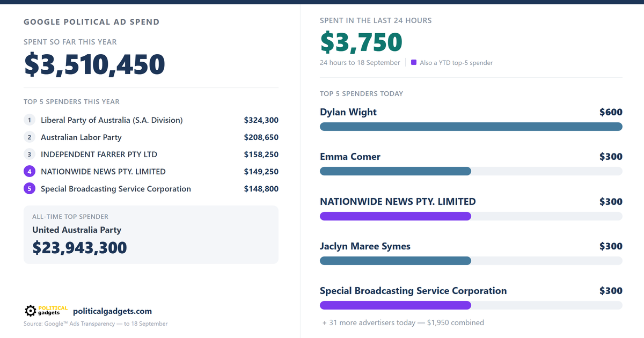Click '+ 31 more advertisers today' note

point(403,323)
